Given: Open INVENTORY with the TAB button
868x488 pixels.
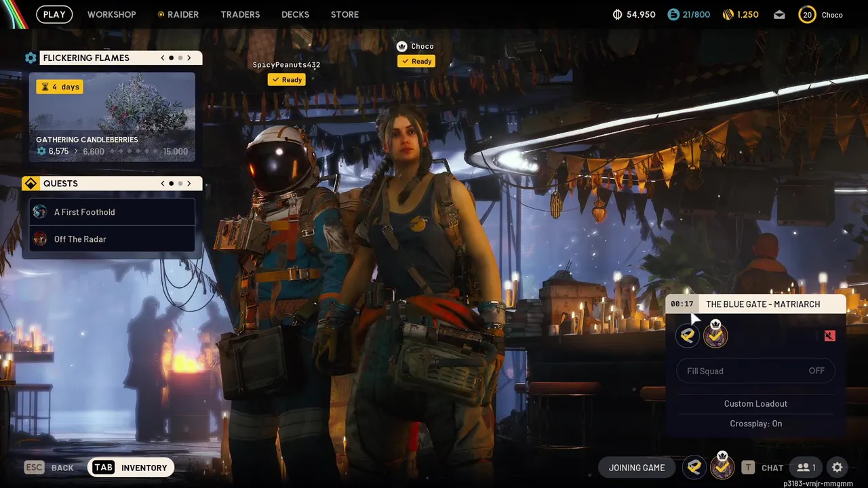Looking at the screenshot, I should (x=131, y=468).
